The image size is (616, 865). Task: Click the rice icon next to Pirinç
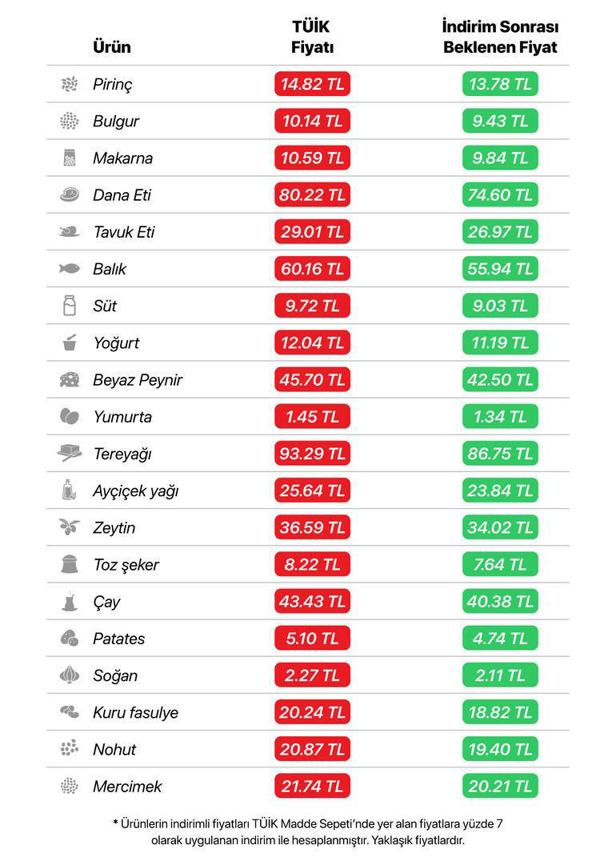[x=70, y=84]
